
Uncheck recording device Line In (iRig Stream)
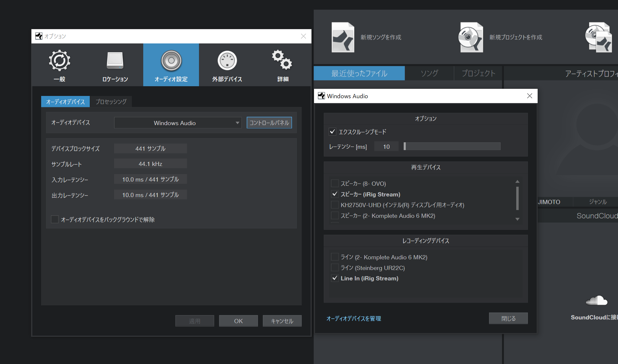(335, 278)
